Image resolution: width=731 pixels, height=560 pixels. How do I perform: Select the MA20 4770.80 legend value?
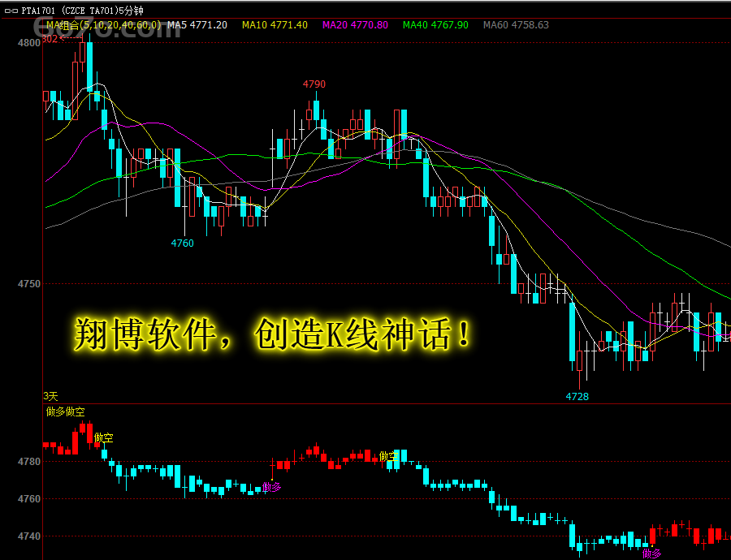(355, 25)
